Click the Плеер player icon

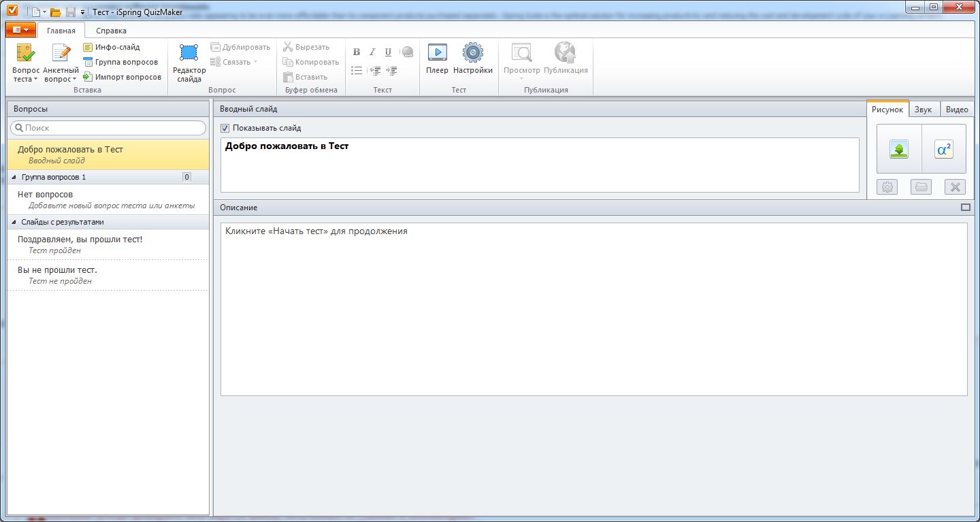tap(437, 59)
